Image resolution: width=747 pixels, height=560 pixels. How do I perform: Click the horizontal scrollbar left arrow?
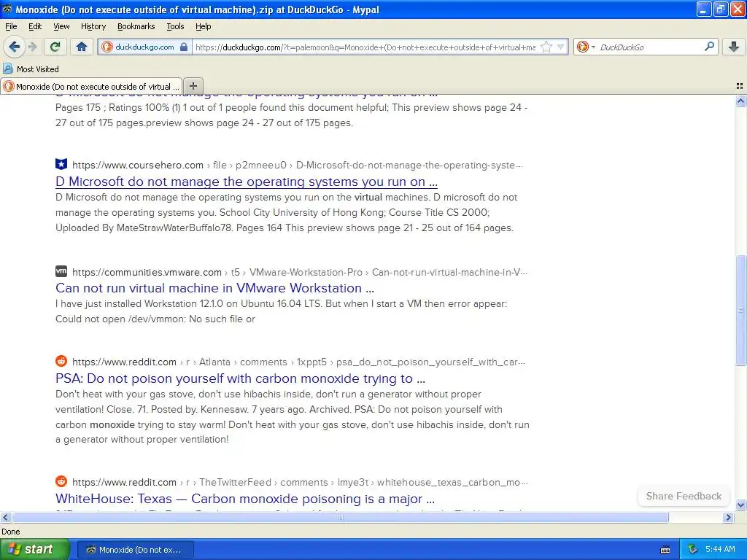click(6, 517)
